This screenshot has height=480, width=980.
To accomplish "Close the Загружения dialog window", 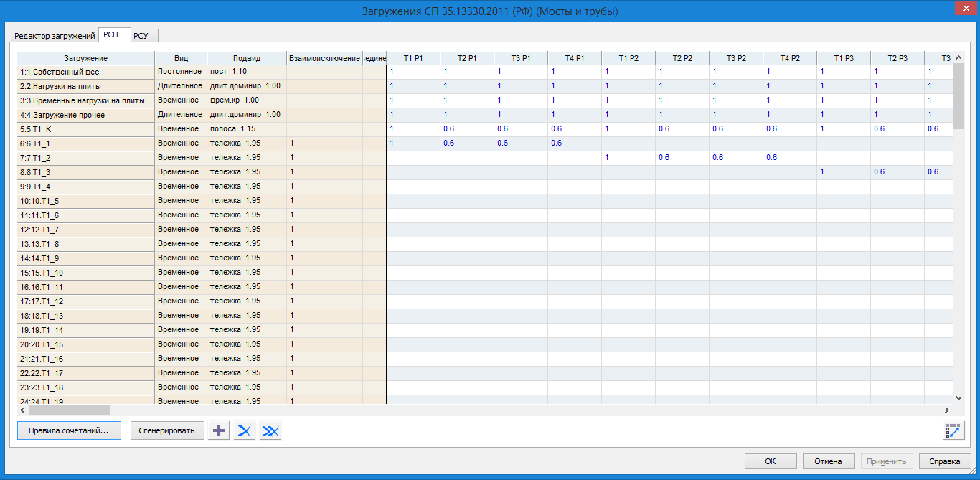I will tap(960, 9).
